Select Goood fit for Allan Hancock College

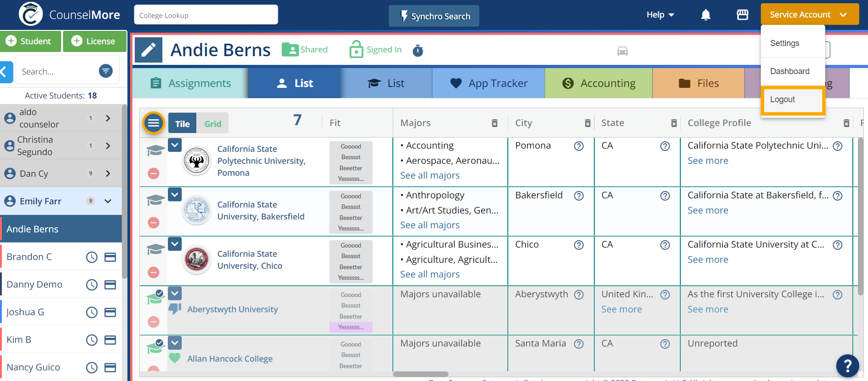click(351, 344)
